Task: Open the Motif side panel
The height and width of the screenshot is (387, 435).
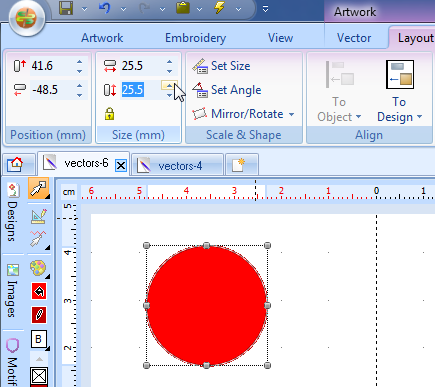Action: click(13, 362)
